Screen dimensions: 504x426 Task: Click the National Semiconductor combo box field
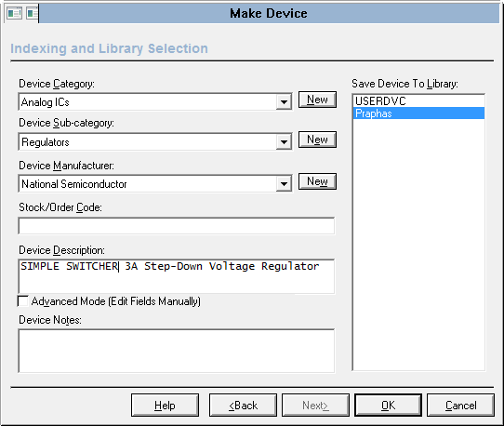click(155, 184)
